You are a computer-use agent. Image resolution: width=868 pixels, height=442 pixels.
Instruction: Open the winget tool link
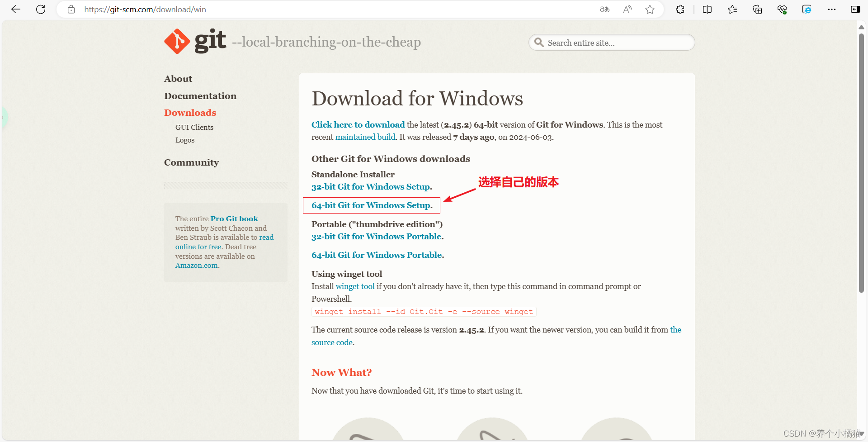click(x=355, y=286)
